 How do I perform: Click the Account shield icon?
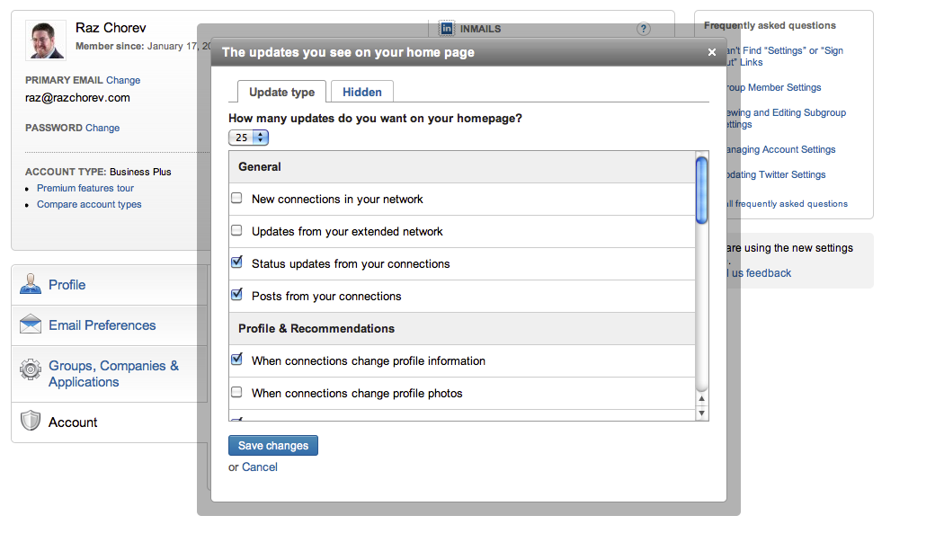tap(31, 422)
